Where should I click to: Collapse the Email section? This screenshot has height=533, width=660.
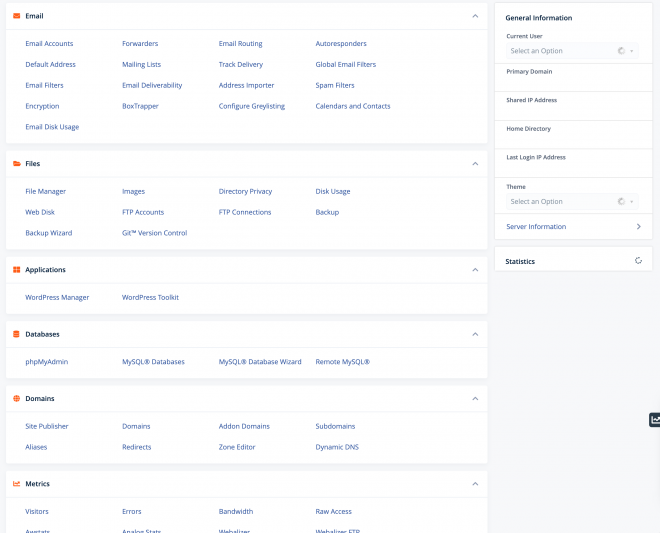click(x=475, y=16)
